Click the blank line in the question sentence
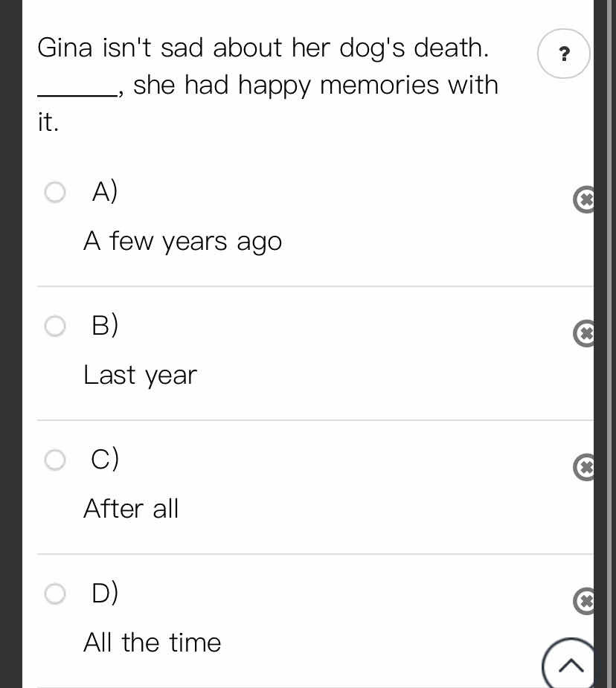Viewport: 616px width, 688px height. (77, 93)
